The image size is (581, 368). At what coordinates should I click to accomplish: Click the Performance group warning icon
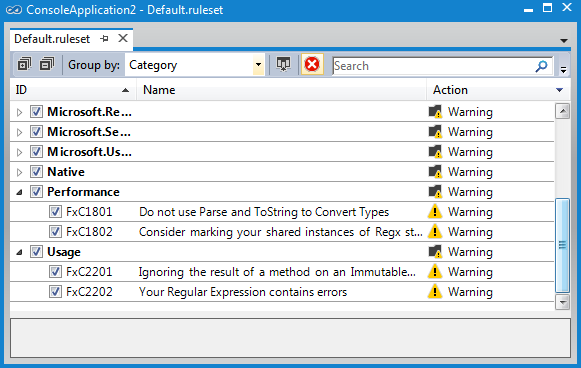coord(435,192)
